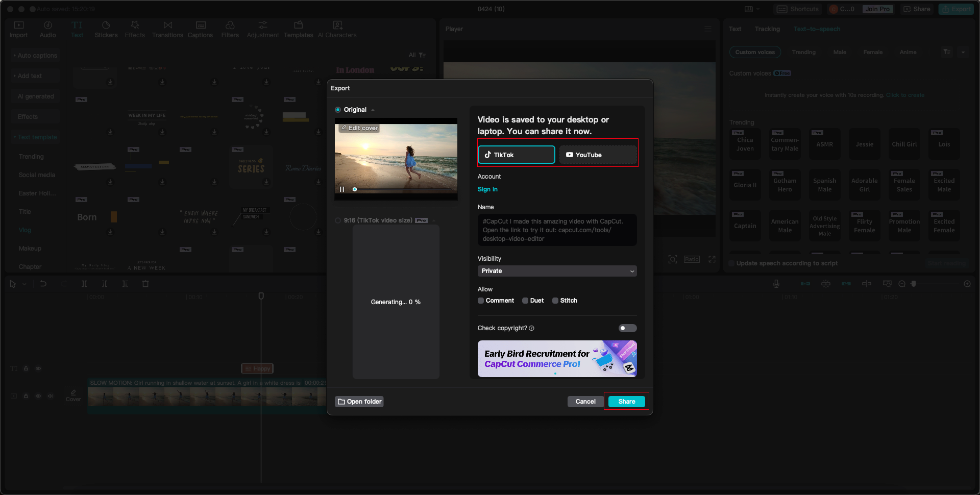The height and width of the screenshot is (495, 980).
Task: Open the Adjustment panel icon
Action: click(x=263, y=29)
